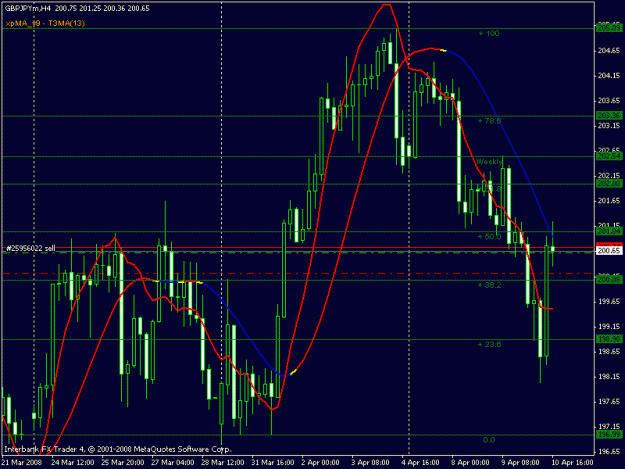Click the 196.65 price axis value
This screenshot has width=625, height=469.
[609, 451]
